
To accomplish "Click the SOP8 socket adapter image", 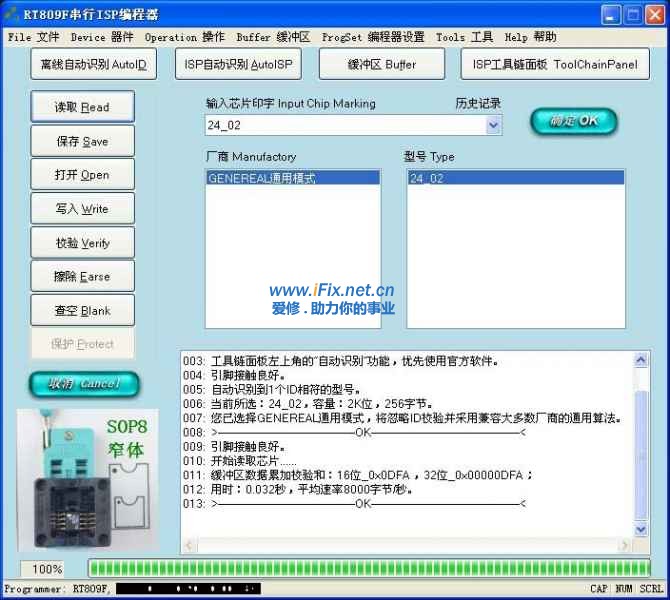I will click(x=88, y=480).
